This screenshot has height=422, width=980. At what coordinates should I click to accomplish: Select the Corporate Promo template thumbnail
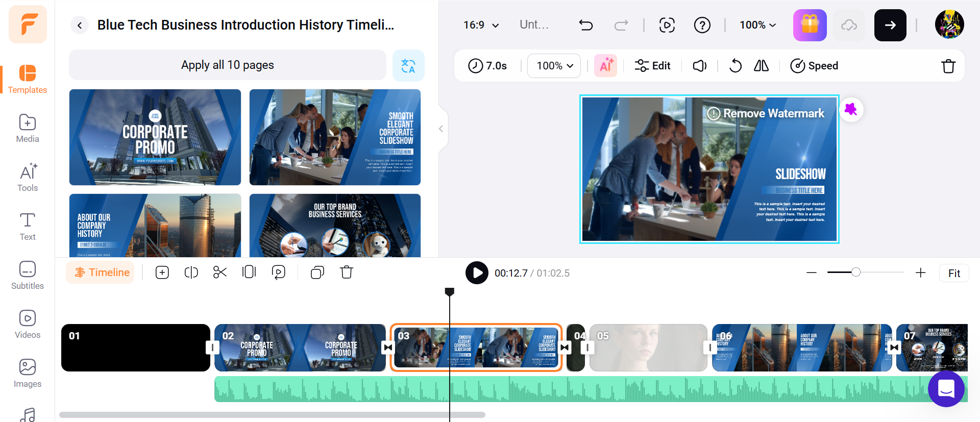(155, 137)
